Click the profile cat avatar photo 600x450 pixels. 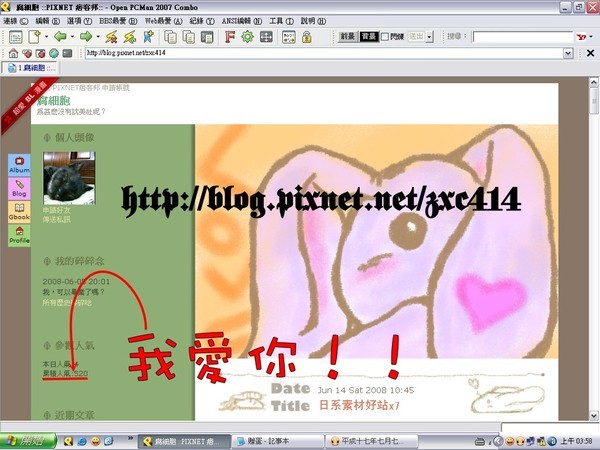click(69, 178)
